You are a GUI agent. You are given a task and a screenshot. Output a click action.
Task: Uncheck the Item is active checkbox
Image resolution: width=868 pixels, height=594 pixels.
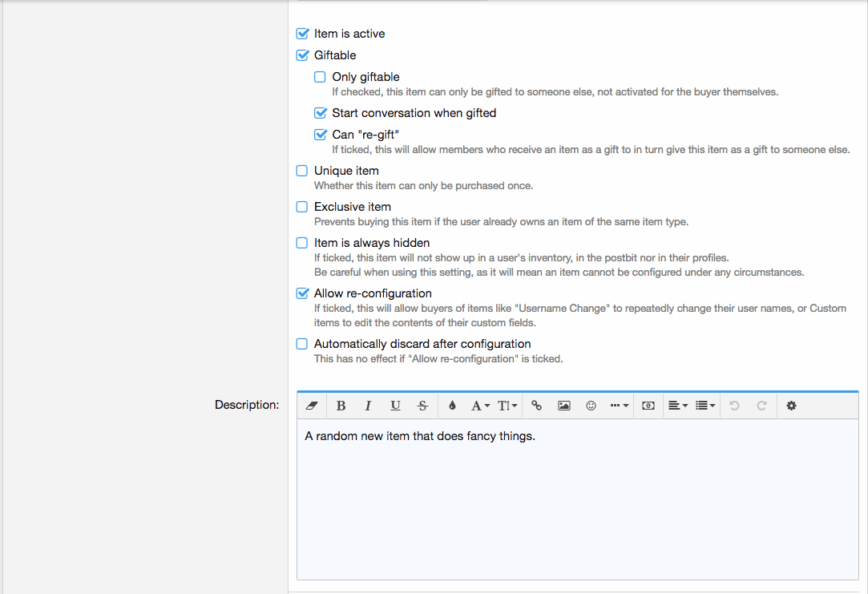(x=302, y=34)
